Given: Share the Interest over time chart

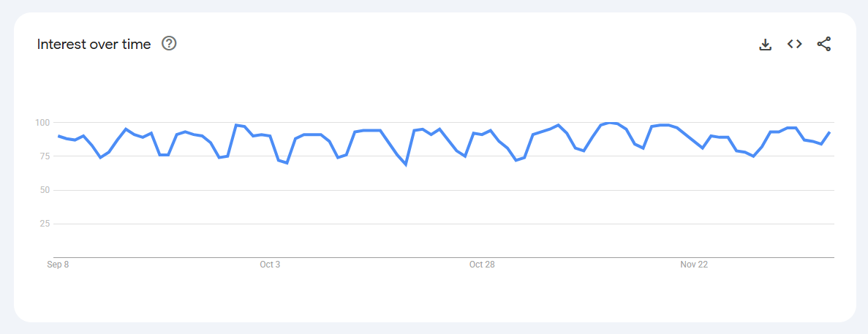Looking at the screenshot, I should coord(824,44).
